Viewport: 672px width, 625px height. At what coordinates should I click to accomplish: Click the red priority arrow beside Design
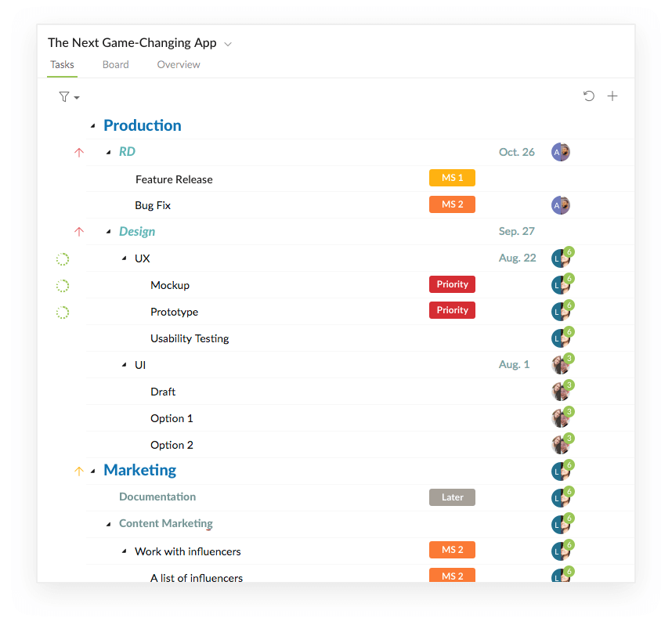[x=79, y=232]
